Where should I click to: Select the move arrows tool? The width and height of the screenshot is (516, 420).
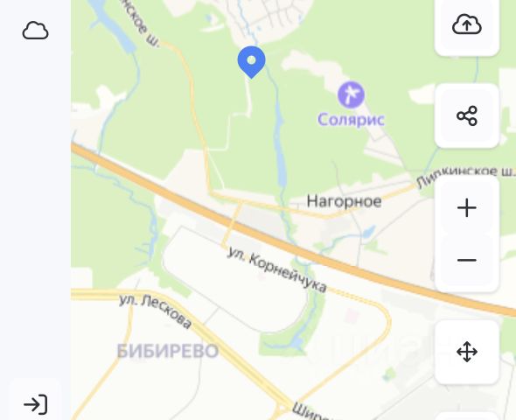(x=467, y=352)
